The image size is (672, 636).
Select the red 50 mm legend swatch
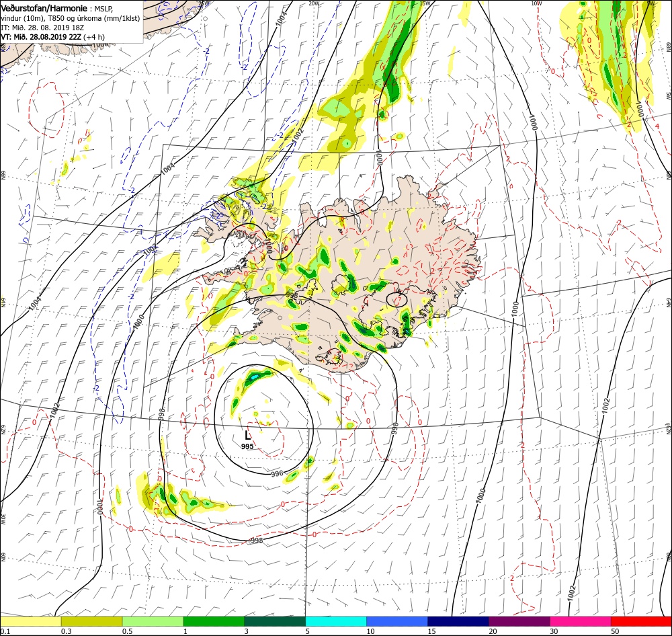[x=641, y=621]
